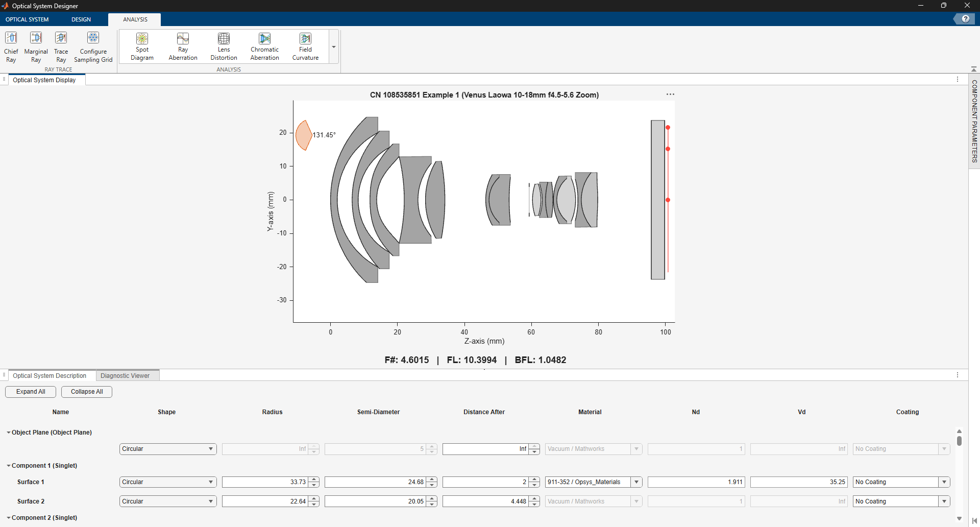The width and height of the screenshot is (980, 527).
Task: Click the help question mark icon
Action: tap(965, 19)
